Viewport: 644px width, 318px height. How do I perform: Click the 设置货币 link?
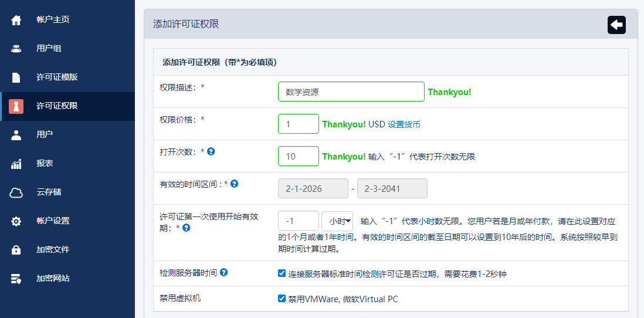(x=404, y=124)
